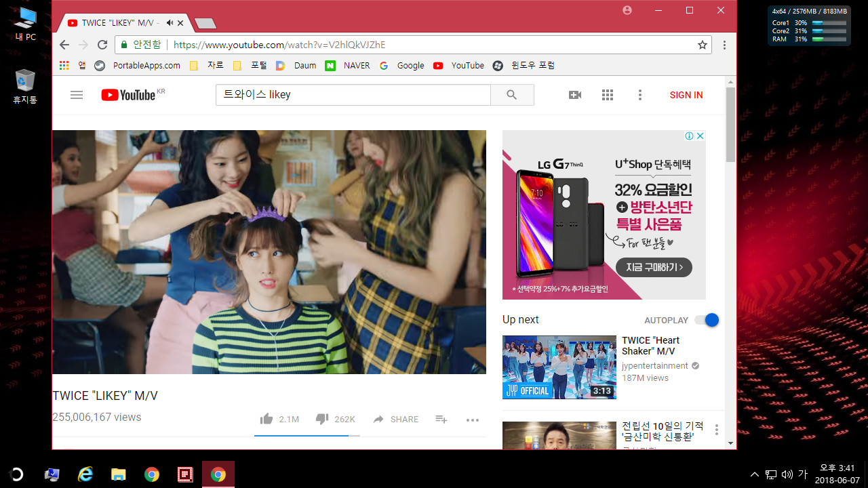Open TWICE Heart Shaker thumbnail
The image size is (868, 488).
point(559,367)
